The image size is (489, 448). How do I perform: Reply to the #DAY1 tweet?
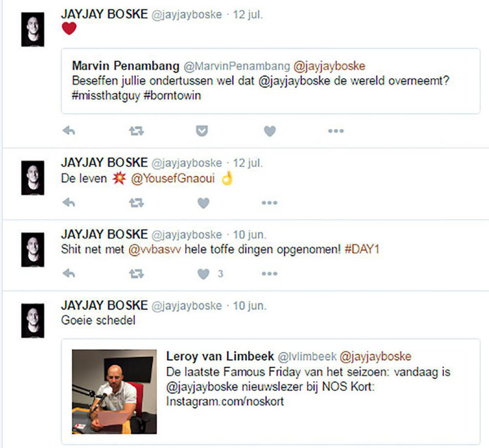68,273
